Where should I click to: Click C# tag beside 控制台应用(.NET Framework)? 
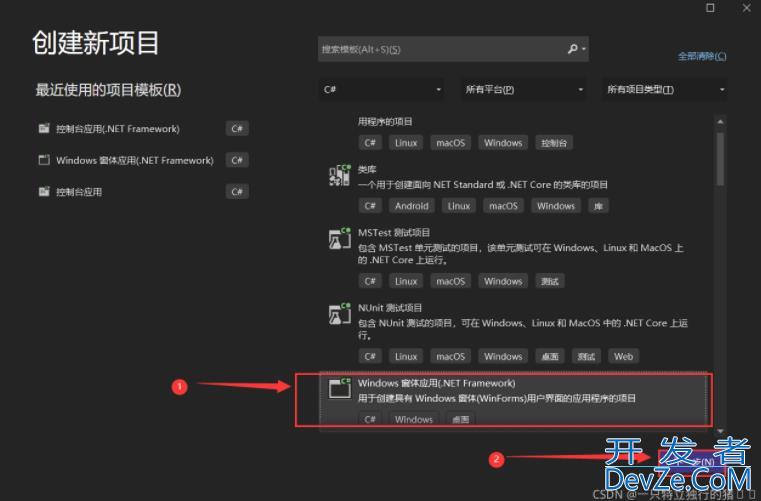coord(237,129)
